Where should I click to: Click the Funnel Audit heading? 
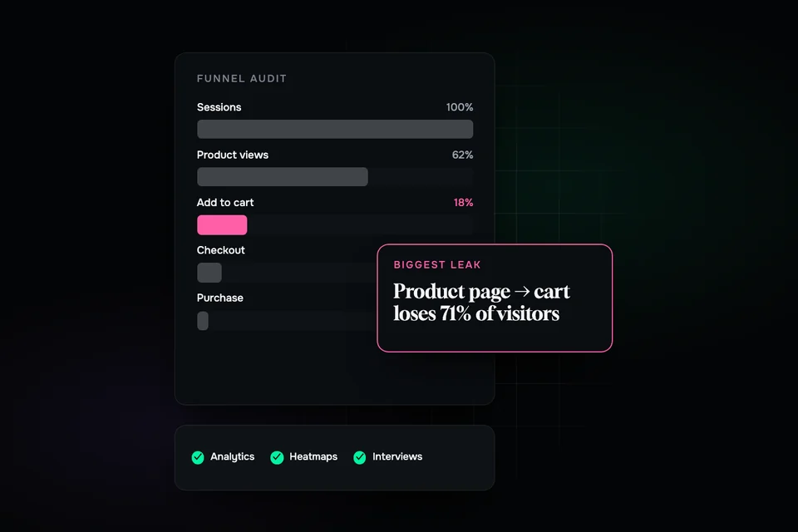pyautogui.click(x=242, y=78)
